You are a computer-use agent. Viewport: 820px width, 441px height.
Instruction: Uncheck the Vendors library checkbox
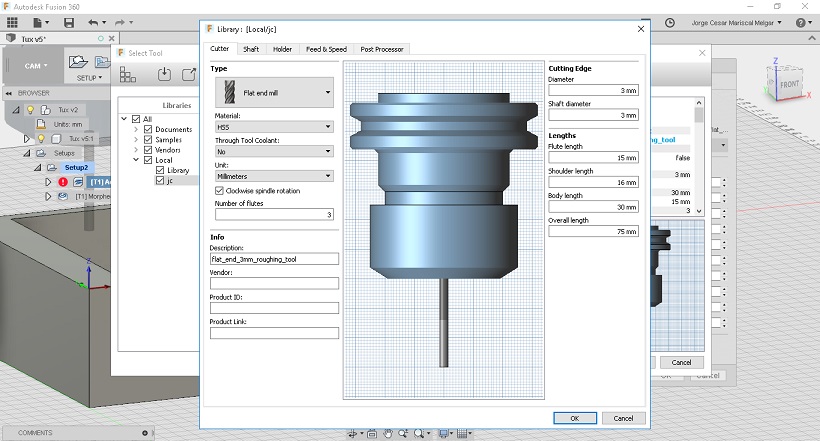click(148, 150)
